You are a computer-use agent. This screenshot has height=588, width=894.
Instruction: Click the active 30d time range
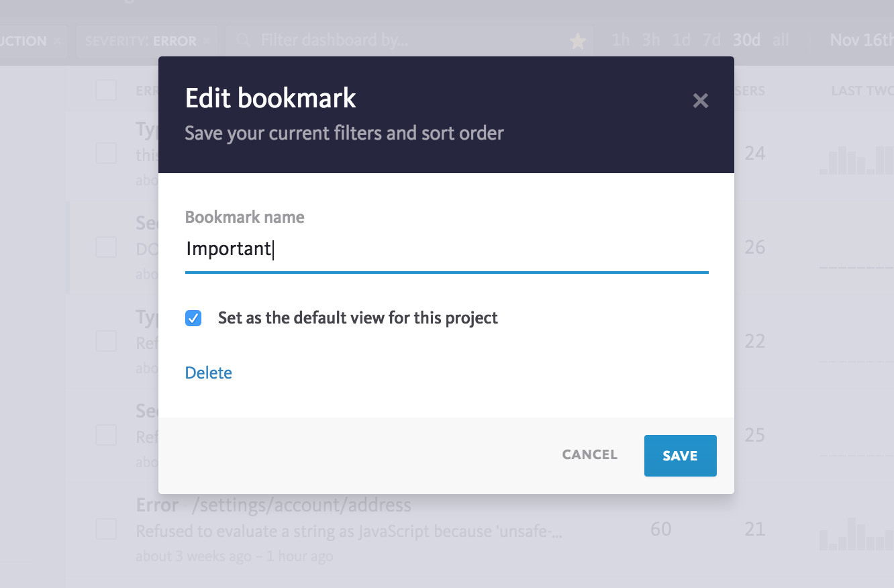[x=746, y=40]
